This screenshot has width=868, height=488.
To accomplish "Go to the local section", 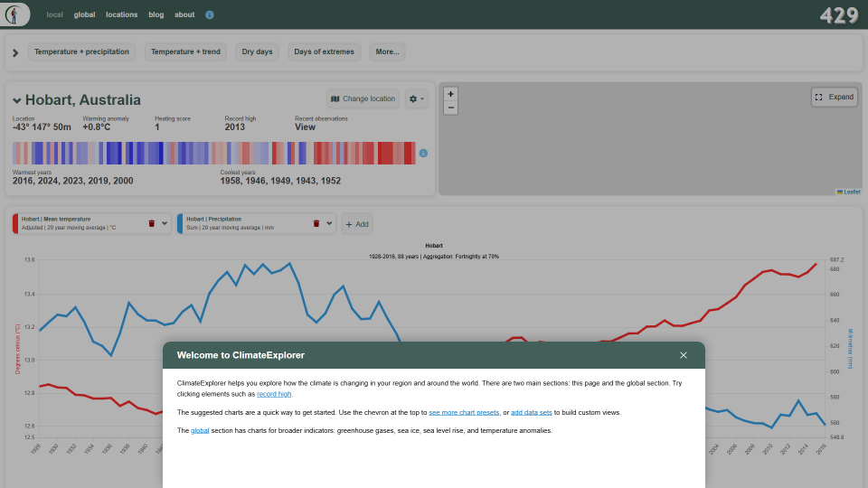I will pyautogui.click(x=55, y=15).
